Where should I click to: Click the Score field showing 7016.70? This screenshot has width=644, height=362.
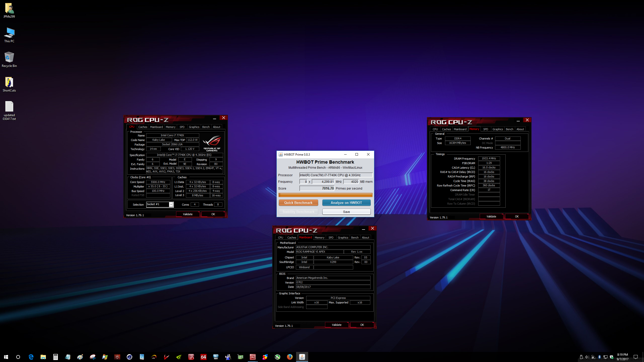tap(317, 188)
